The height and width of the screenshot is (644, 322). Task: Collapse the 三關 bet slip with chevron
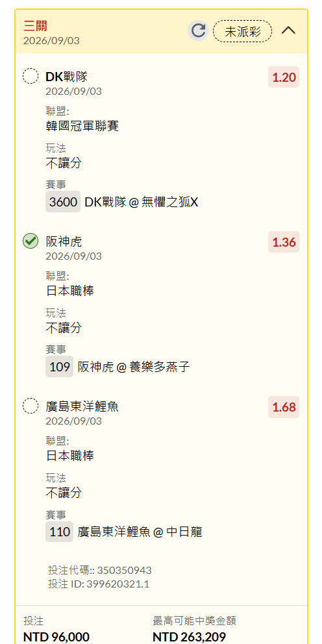(x=288, y=31)
